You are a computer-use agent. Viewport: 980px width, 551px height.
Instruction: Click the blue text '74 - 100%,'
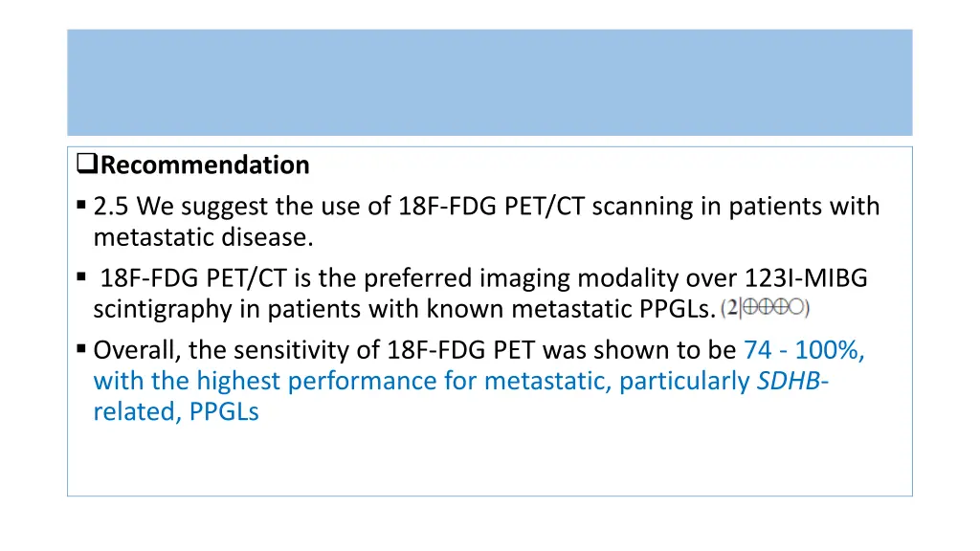pyautogui.click(x=804, y=350)
